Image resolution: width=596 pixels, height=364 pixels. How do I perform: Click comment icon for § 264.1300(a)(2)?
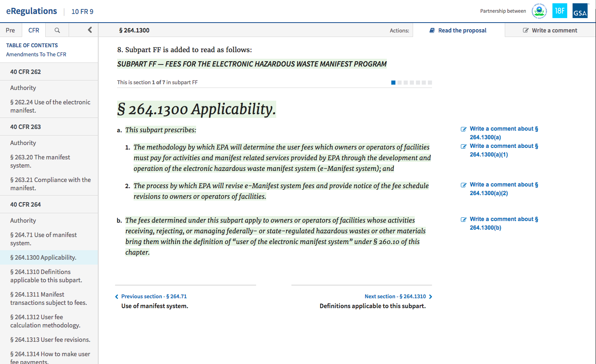(x=464, y=185)
